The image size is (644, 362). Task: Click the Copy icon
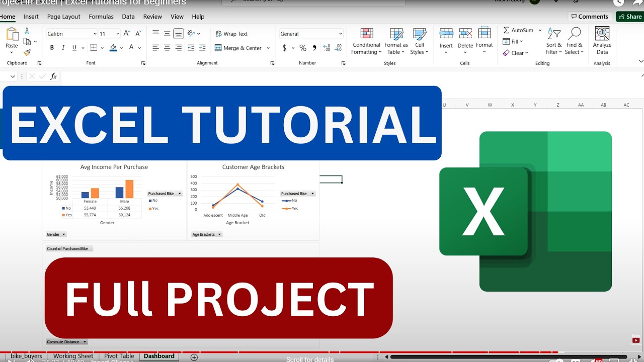[x=27, y=42]
